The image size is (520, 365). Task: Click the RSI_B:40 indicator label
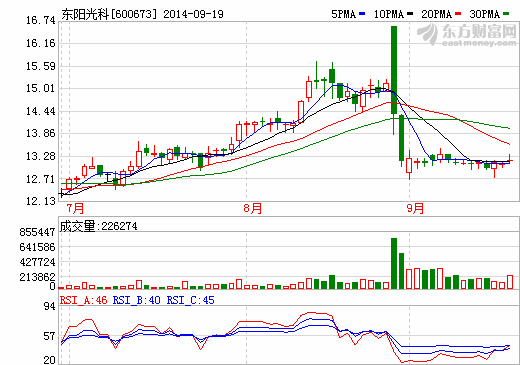(137, 300)
